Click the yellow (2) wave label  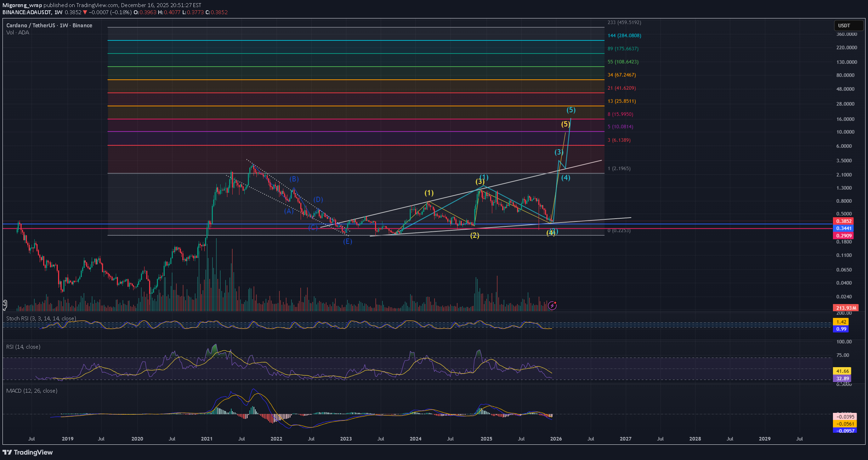coord(475,236)
